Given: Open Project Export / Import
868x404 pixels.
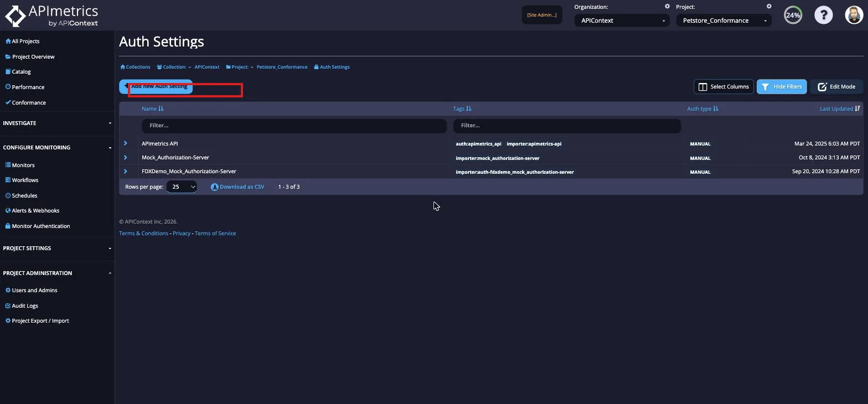Looking at the screenshot, I should click(37, 320).
